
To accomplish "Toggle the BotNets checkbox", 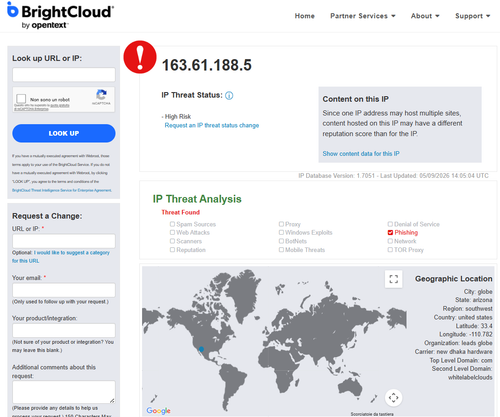I will pyautogui.click(x=281, y=241).
